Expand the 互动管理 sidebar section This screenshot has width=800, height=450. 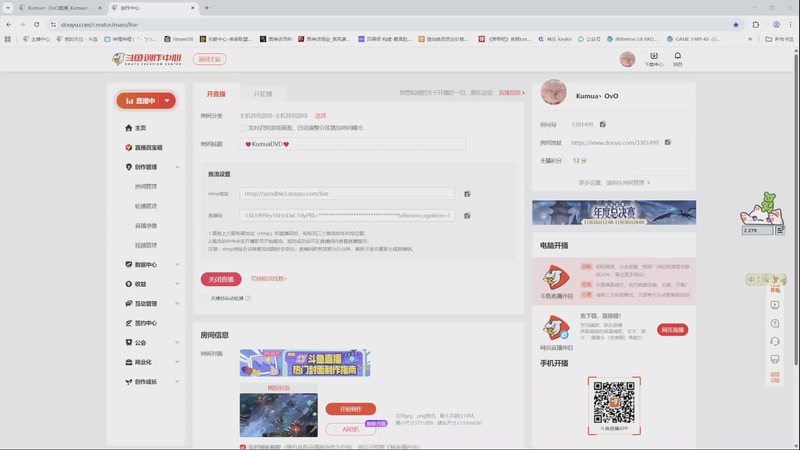177,304
